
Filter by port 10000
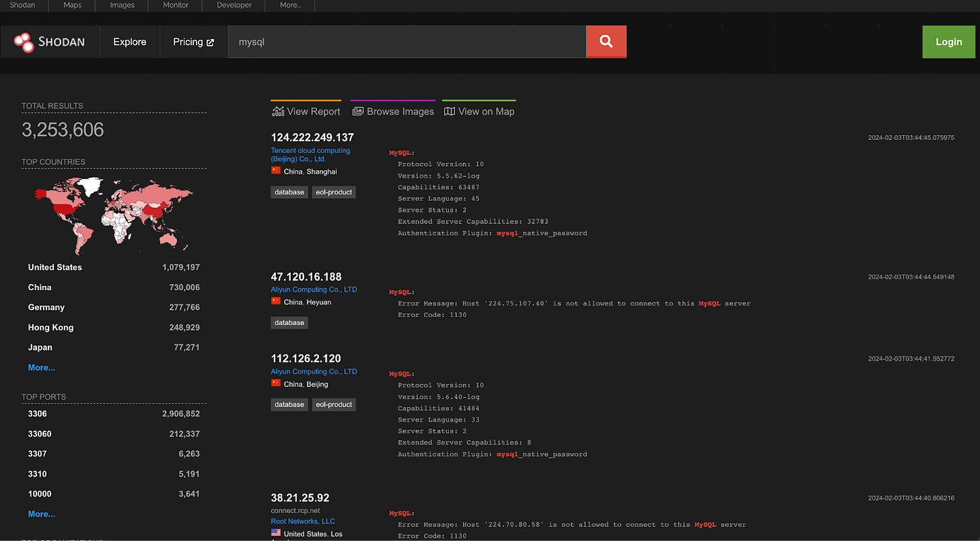click(x=40, y=494)
